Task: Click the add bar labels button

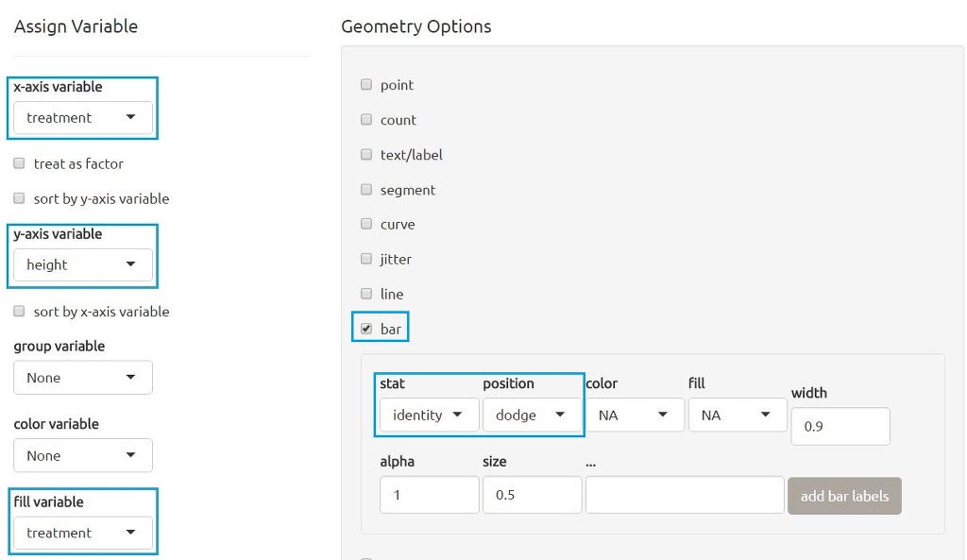Action: pos(844,496)
